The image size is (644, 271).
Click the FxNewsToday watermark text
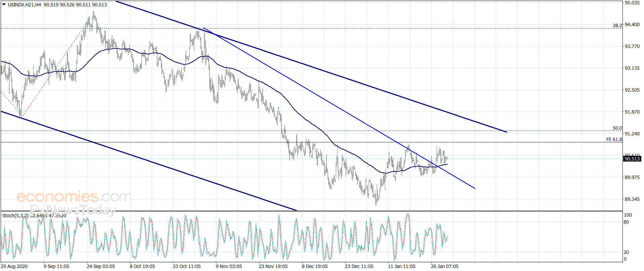[x=73, y=210]
